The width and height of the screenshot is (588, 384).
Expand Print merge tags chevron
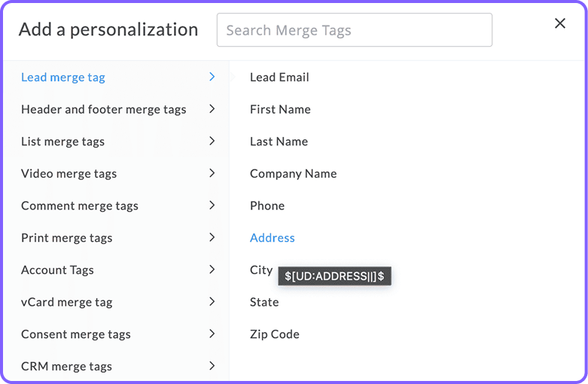click(x=212, y=237)
